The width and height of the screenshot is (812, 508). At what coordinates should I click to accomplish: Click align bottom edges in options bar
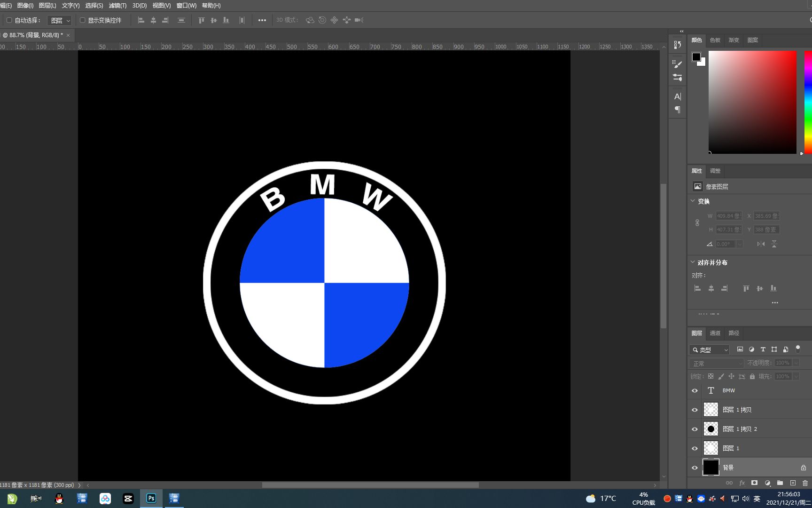(x=226, y=20)
